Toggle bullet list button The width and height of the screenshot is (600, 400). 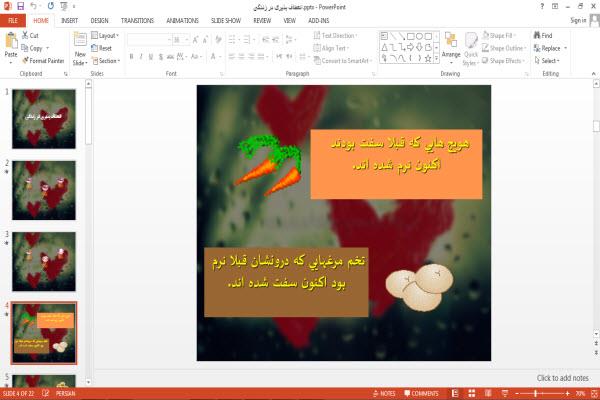pos(233,39)
